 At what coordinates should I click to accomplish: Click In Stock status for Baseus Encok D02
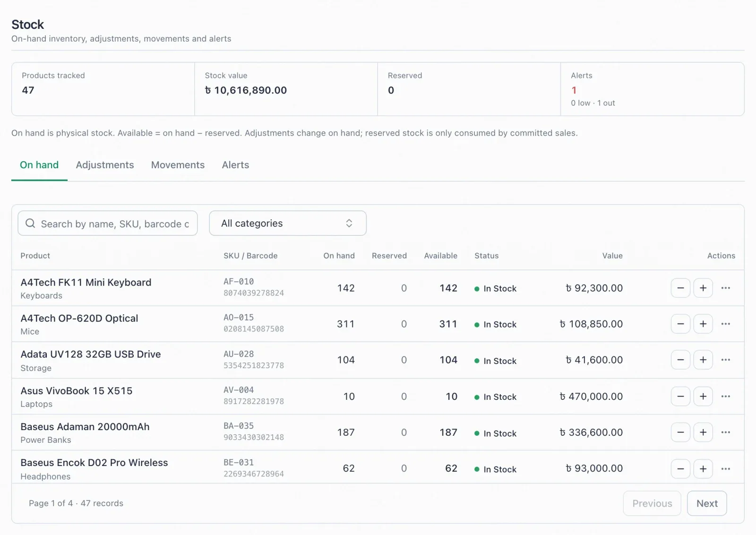(496, 469)
